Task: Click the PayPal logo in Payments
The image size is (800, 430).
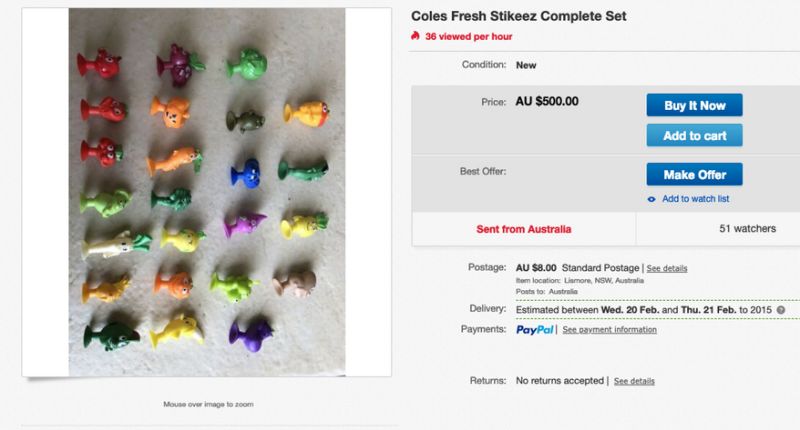Action: pyautogui.click(x=535, y=329)
